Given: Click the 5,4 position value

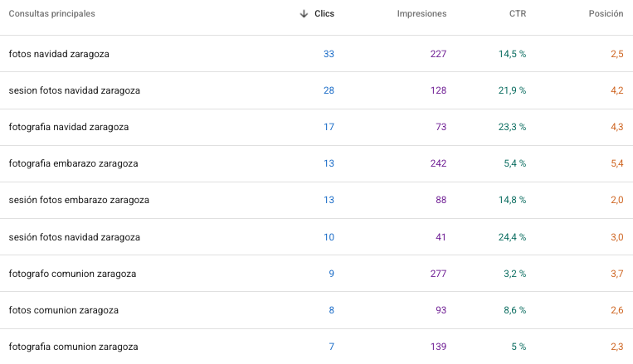Looking at the screenshot, I should [x=616, y=163].
